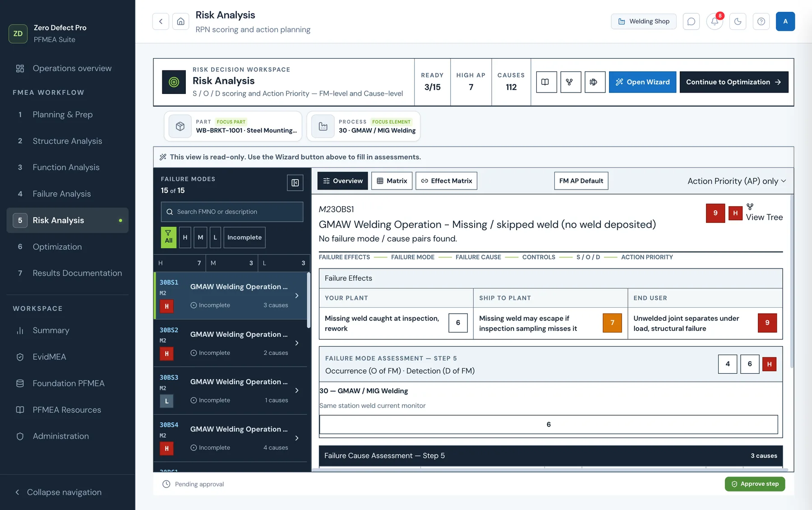The height and width of the screenshot is (510, 812).
Task: Open the book guide icon button
Action: click(x=546, y=82)
